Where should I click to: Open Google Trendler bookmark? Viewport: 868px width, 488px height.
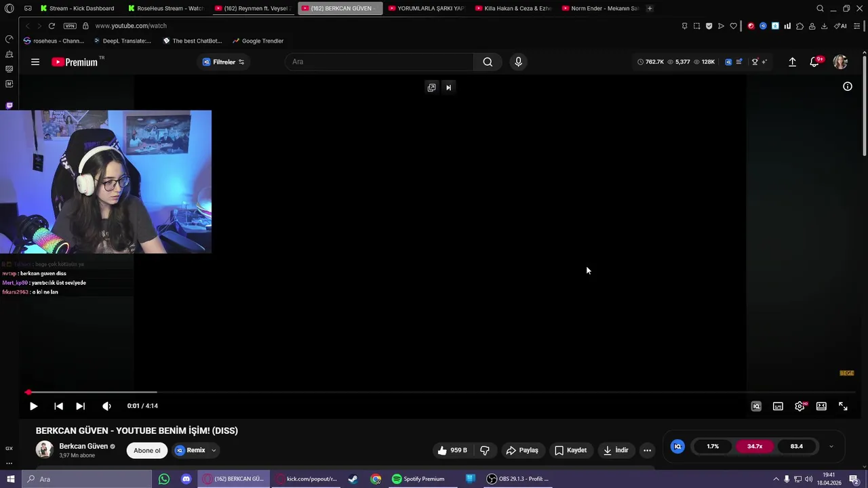coord(258,41)
